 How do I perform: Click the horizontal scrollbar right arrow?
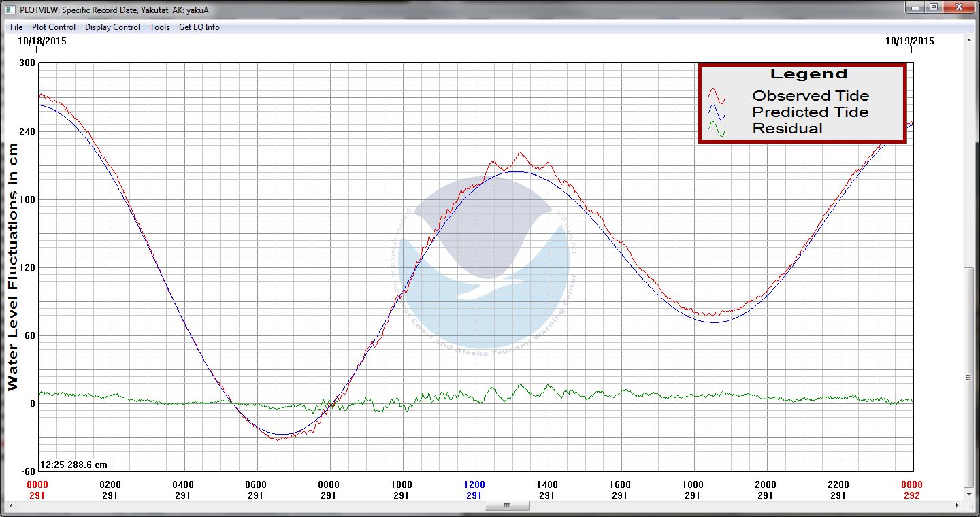[958, 506]
